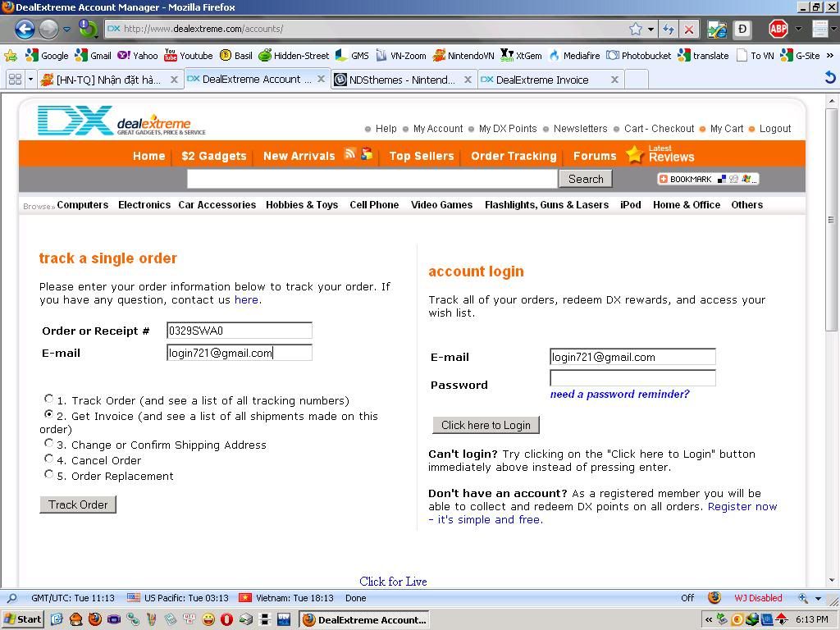
Task: Open the tab groups dropdown arrow
Action: point(30,80)
